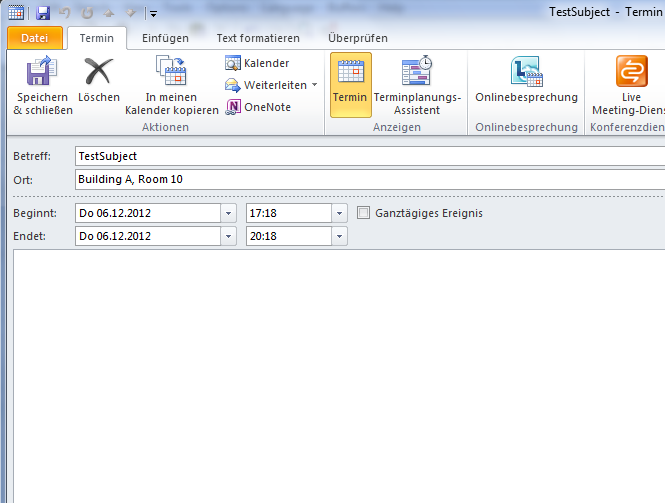Click In meinen Kalender kopieren
Image resolution: width=665 pixels, height=503 pixels.
171,73
